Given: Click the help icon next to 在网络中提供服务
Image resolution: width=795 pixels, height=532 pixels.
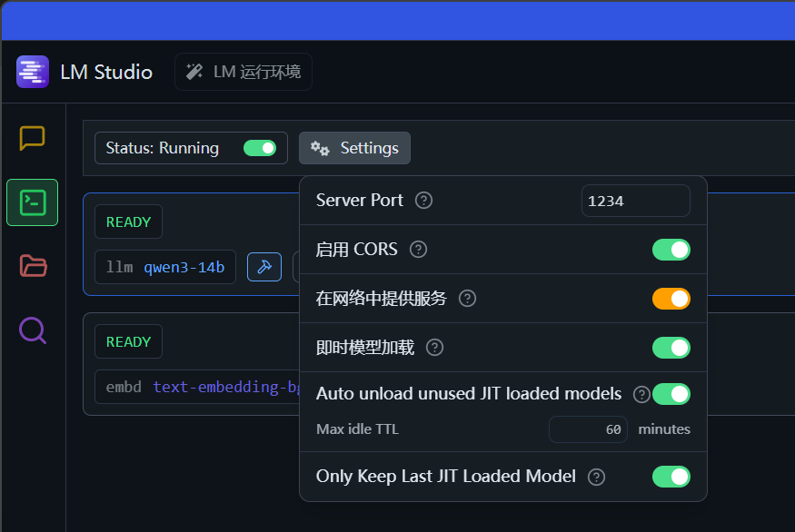Looking at the screenshot, I should click(x=468, y=299).
